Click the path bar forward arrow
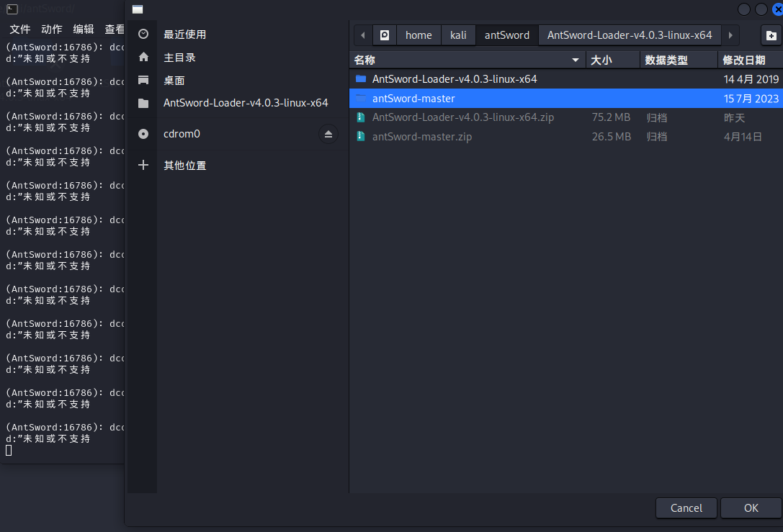 (730, 35)
